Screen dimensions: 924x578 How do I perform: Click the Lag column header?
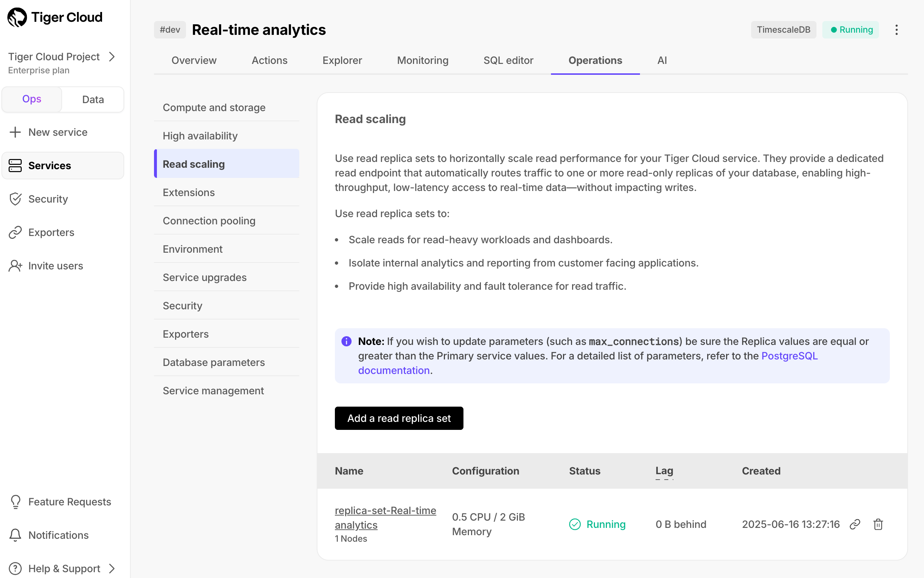tap(664, 471)
